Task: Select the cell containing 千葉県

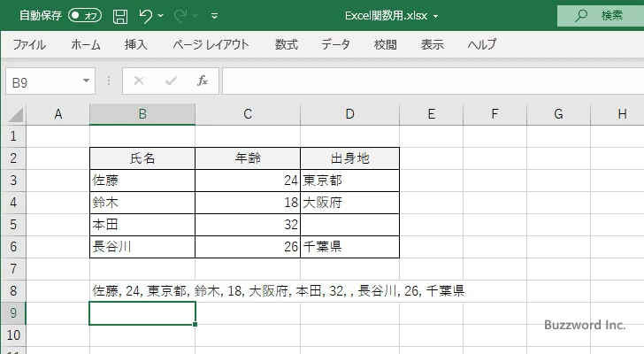Action: click(x=350, y=247)
